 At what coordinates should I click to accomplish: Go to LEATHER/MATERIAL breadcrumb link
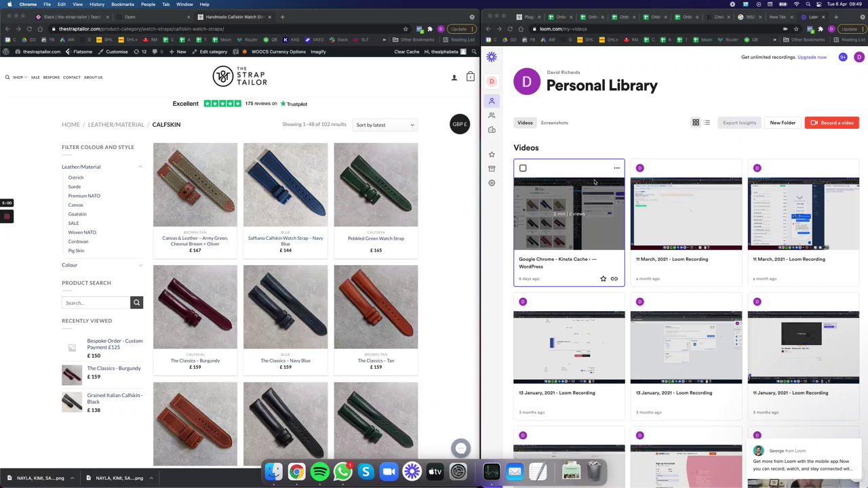click(116, 125)
